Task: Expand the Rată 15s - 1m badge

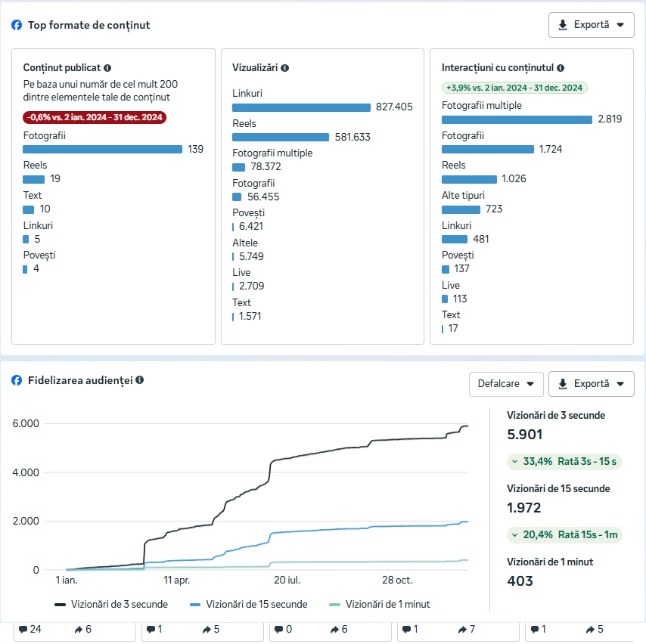Action: [x=565, y=534]
